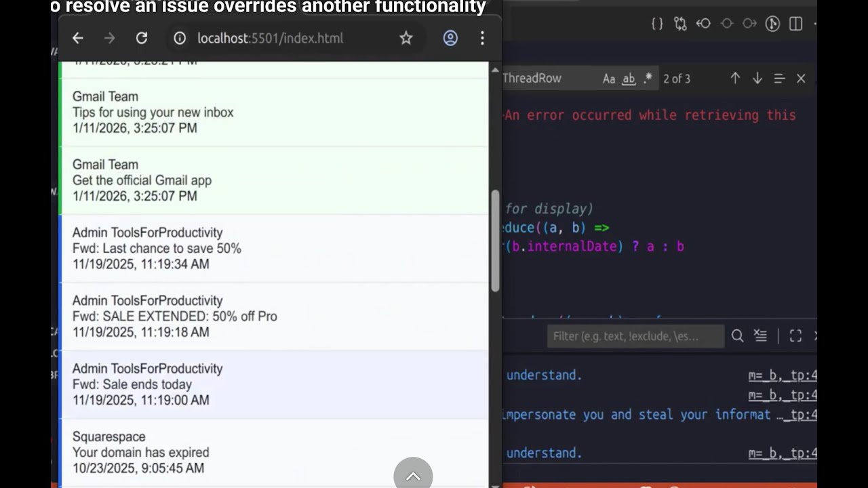Screen dimensions: 868x488
Task: Jump to next match arrow in find widget
Action: (757, 79)
